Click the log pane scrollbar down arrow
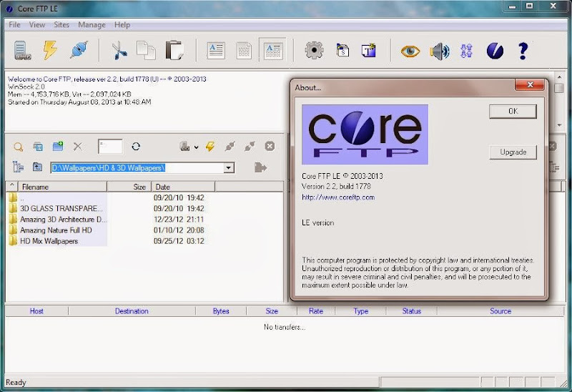572x392 pixels. coord(559,125)
